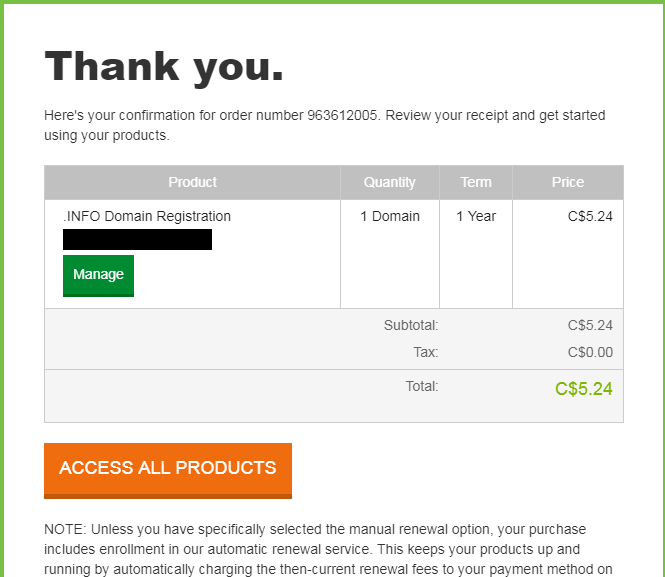665x577 pixels.
Task: Click the Thank you heading
Action: pyautogui.click(x=164, y=67)
